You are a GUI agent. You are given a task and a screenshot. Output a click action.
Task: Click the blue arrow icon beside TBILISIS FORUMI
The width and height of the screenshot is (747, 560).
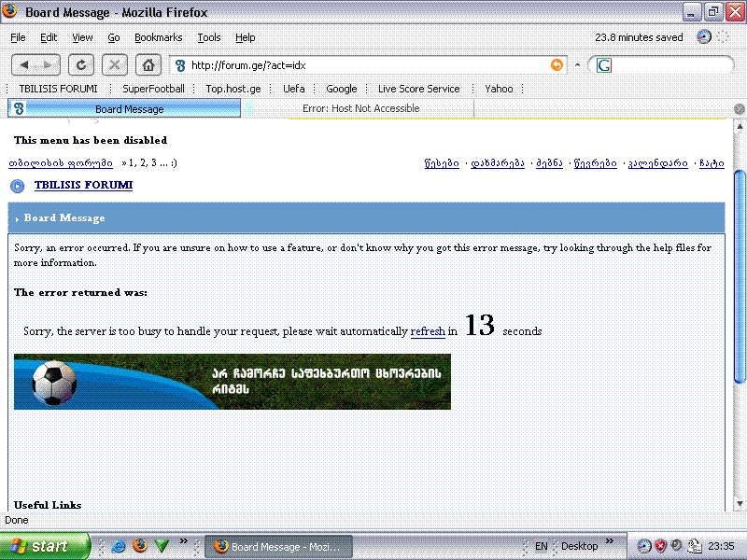(18, 186)
